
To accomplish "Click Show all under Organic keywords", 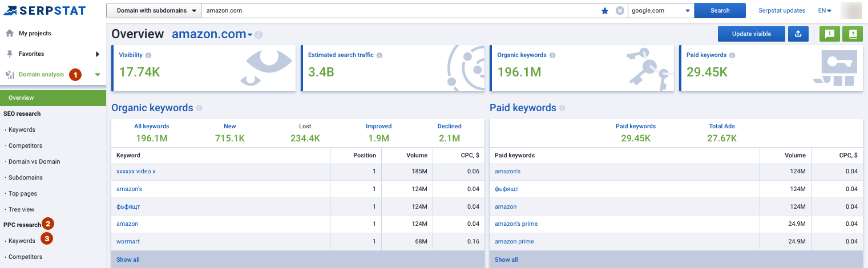I will coord(128,259).
